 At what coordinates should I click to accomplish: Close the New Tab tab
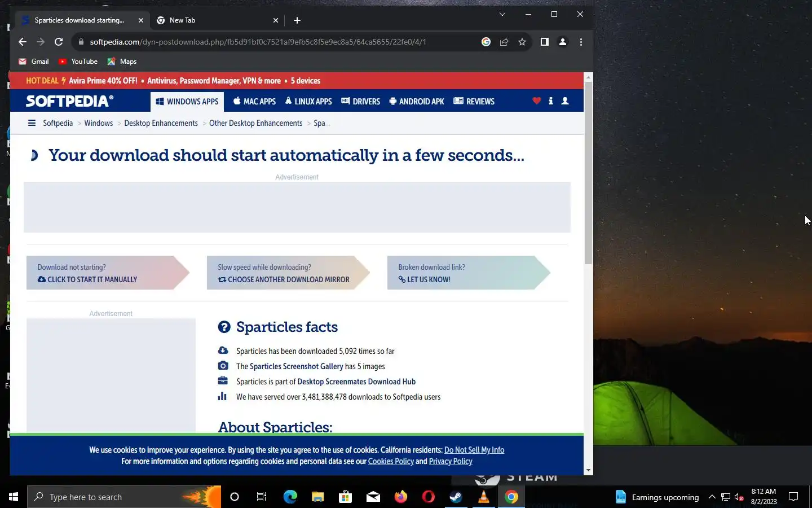point(276,20)
